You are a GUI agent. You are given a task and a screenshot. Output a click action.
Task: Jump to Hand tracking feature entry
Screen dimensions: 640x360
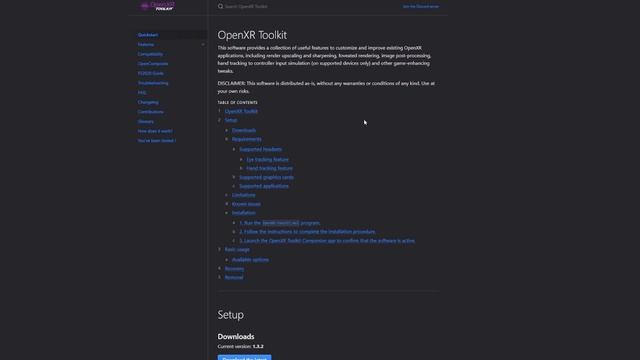point(269,168)
